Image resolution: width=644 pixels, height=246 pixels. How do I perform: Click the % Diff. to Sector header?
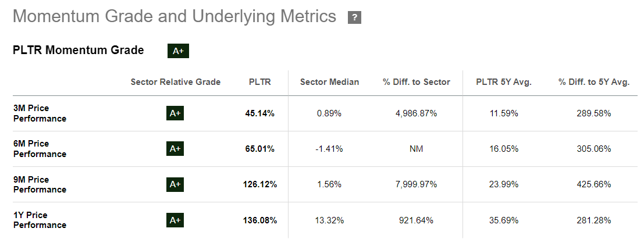point(416,82)
